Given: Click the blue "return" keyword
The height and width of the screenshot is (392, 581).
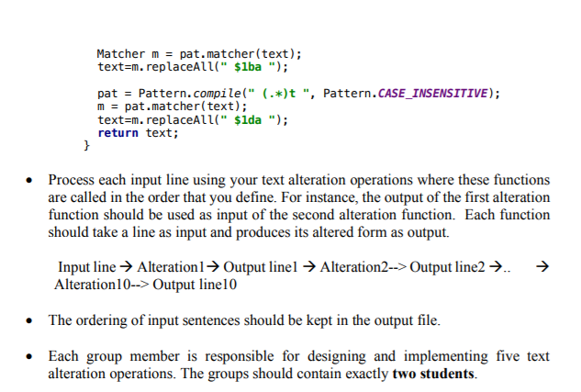Looking at the screenshot, I should tap(117, 133).
